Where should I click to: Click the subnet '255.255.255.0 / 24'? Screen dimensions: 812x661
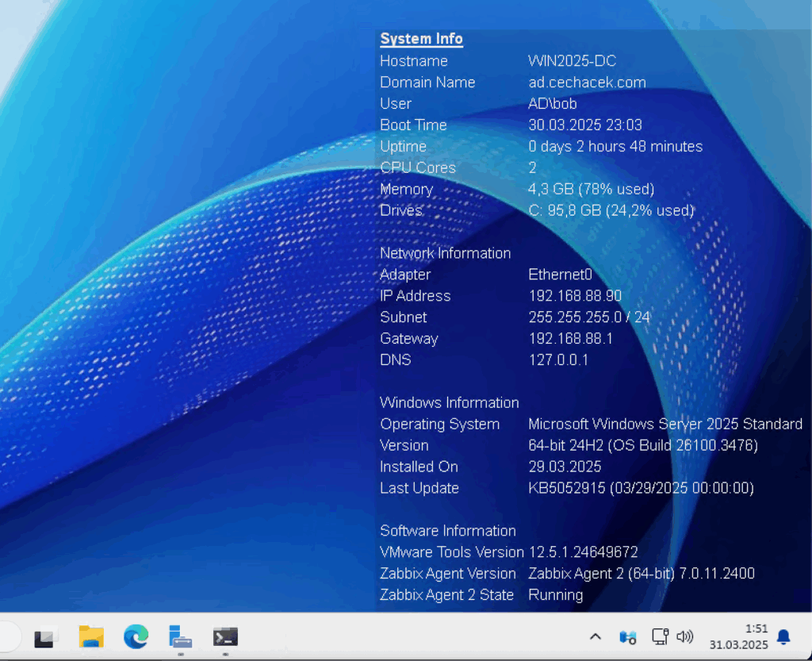589,317
